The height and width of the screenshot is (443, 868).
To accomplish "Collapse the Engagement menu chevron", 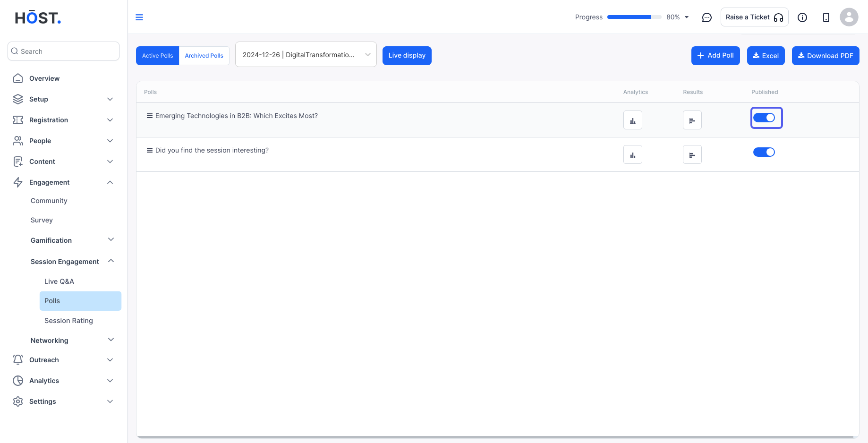I will pos(110,182).
